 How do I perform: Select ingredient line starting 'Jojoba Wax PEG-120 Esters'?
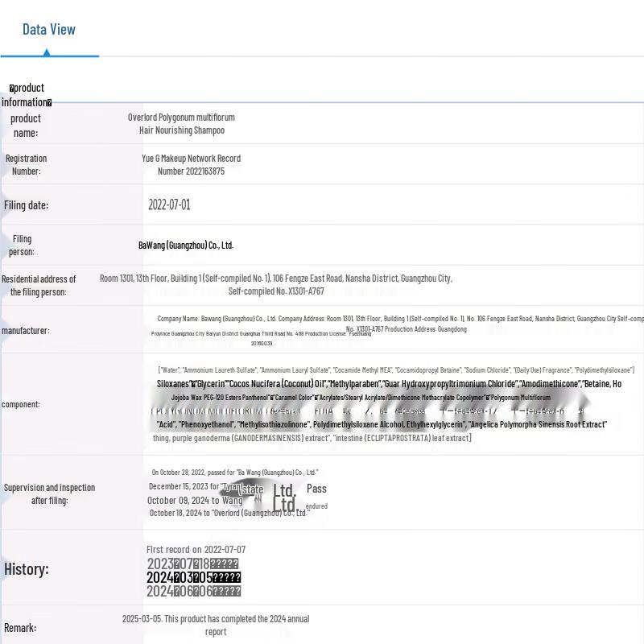pos(361,398)
